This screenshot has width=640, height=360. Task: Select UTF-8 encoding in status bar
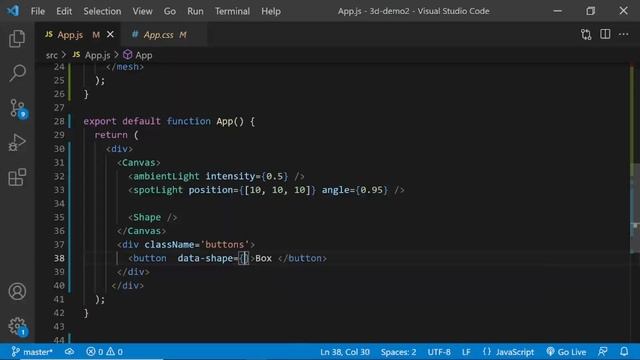click(439, 351)
